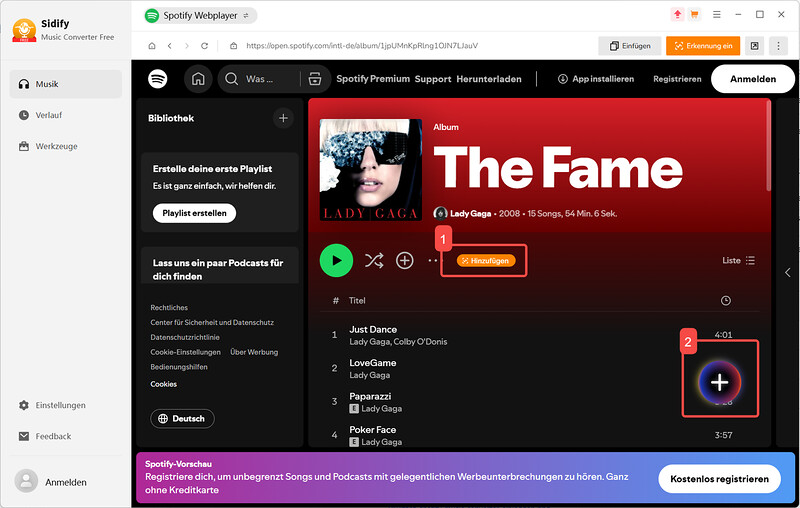Open Rechtliches link
Viewport: 800px width, 508px height.
[x=169, y=308]
